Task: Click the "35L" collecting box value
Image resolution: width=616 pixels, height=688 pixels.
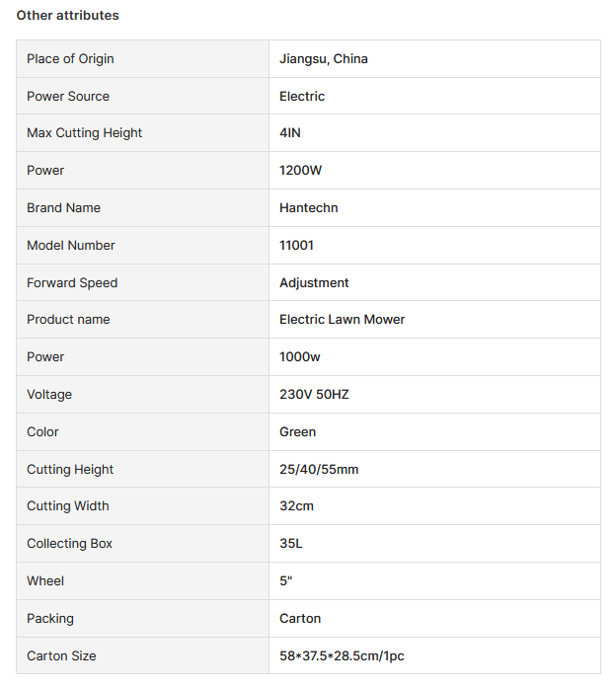Action: click(292, 544)
